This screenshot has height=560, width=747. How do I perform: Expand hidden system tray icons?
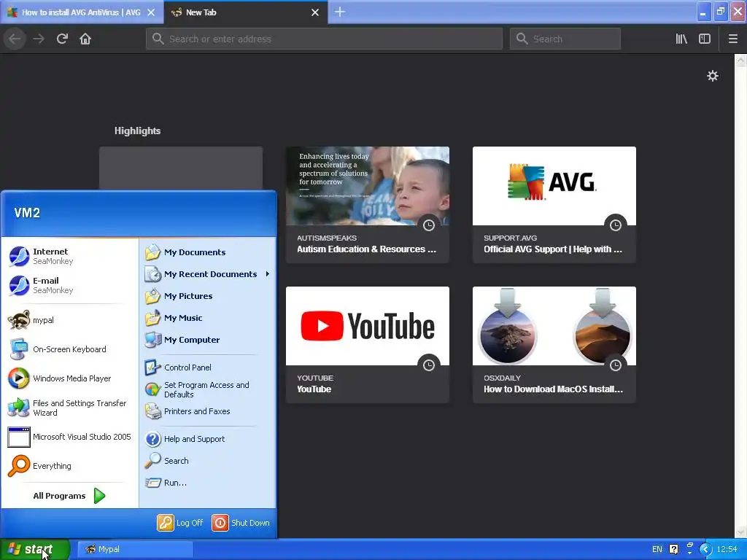pyautogui.click(x=705, y=550)
